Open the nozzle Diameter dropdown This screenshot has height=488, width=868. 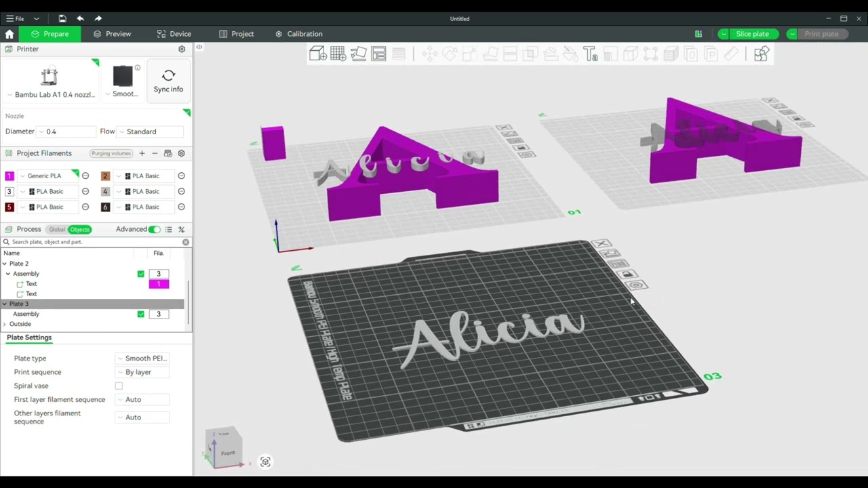point(66,131)
